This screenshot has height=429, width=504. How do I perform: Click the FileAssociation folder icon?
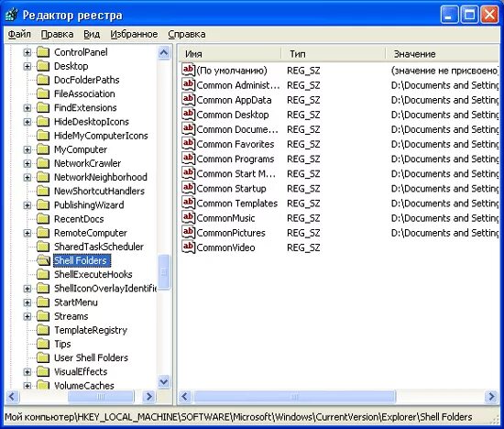coord(43,93)
